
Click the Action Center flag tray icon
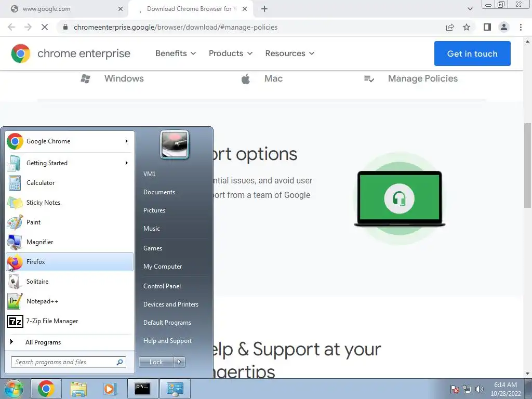click(455, 389)
